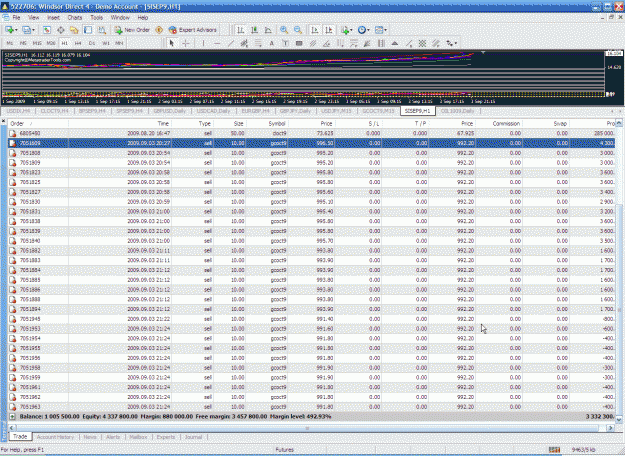Open the OIL1009,Daily chart tab
This screenshot has width=625, height=456.
[457, 111]
